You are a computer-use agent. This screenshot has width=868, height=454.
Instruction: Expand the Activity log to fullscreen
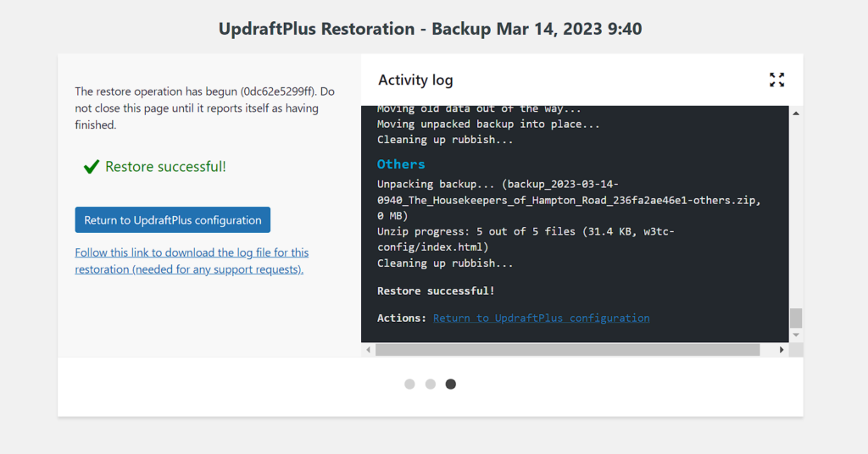(776, 80)
